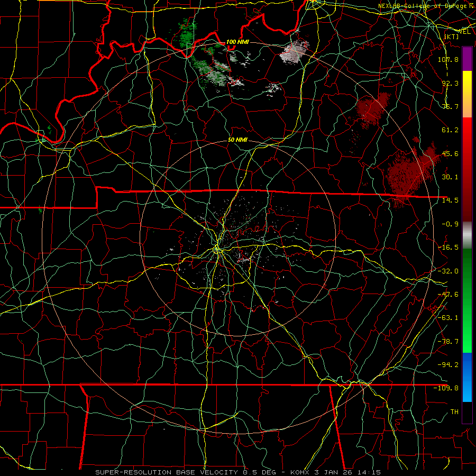Click the 0.5 DEG elevation text in the caption

click(x=259, y=472)
